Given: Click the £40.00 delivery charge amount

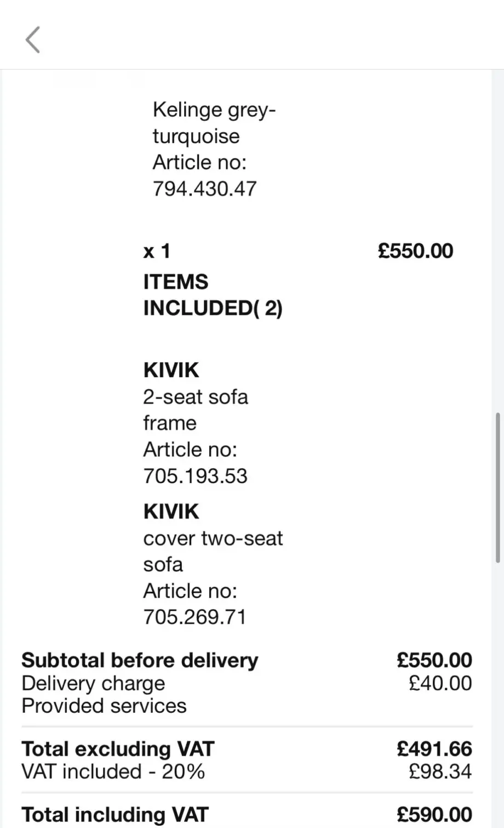Looking at the screenshot, I should click(440, 683).
